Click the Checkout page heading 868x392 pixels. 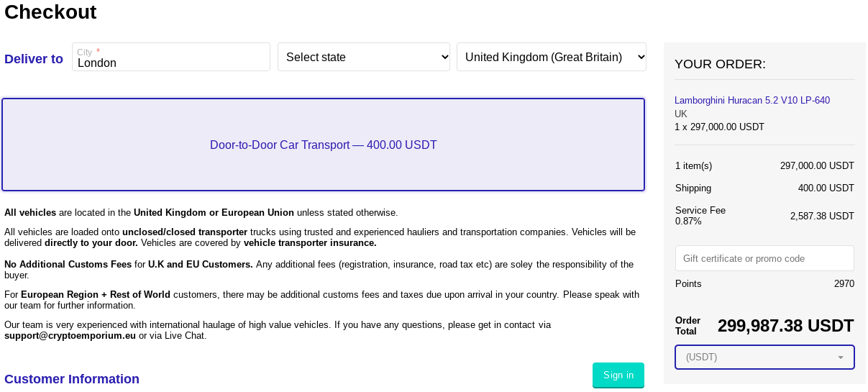point(50,12)
